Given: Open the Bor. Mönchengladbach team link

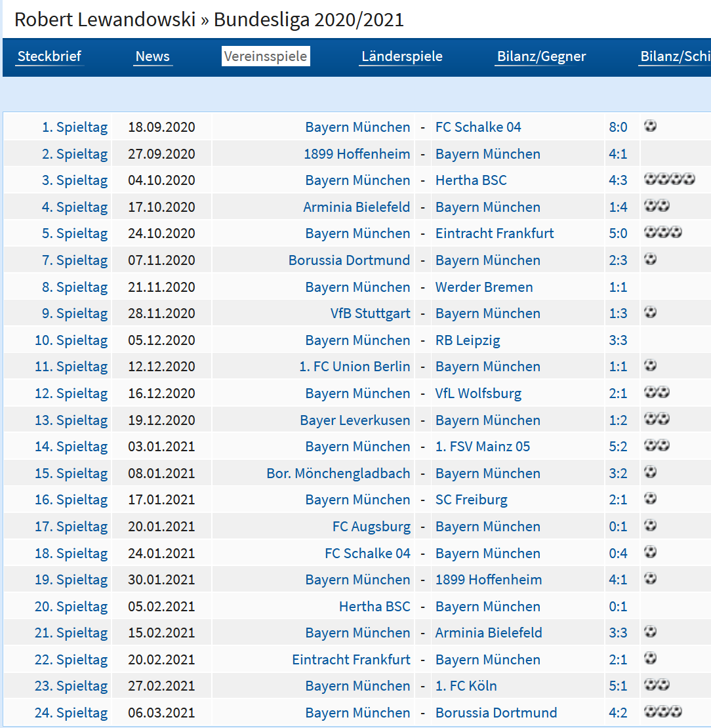Looking at the screenshot, I should pos(338,474).
